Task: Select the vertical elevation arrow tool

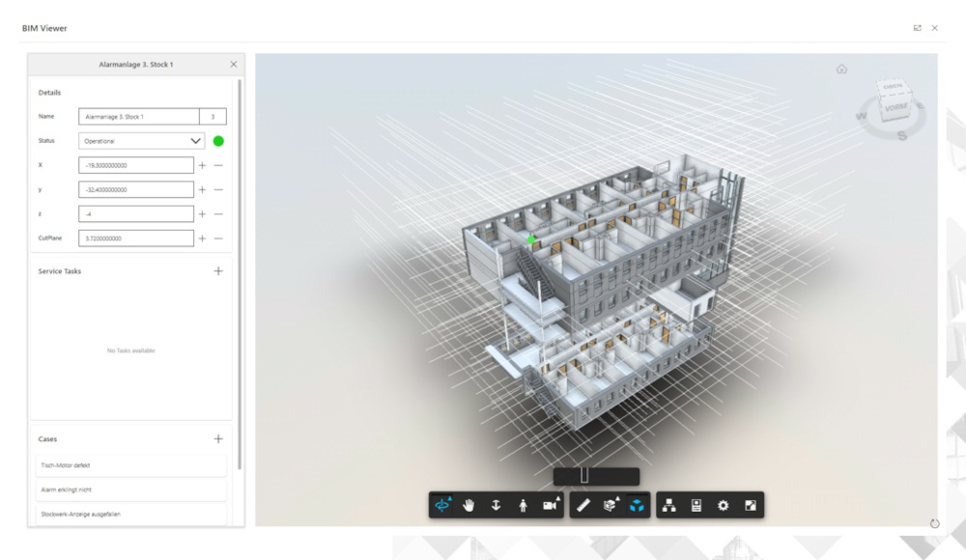Action: [x=496, y=503]
